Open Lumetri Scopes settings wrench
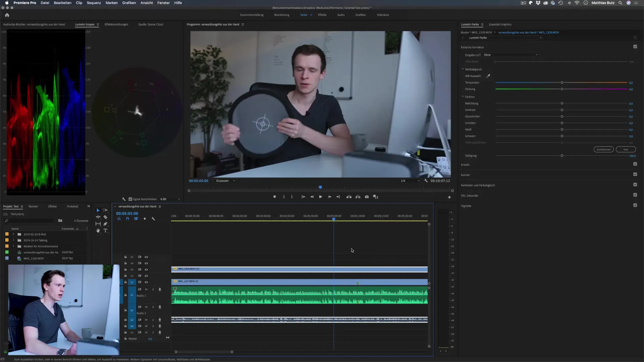 pyautogui.click(x=124, y=199)
